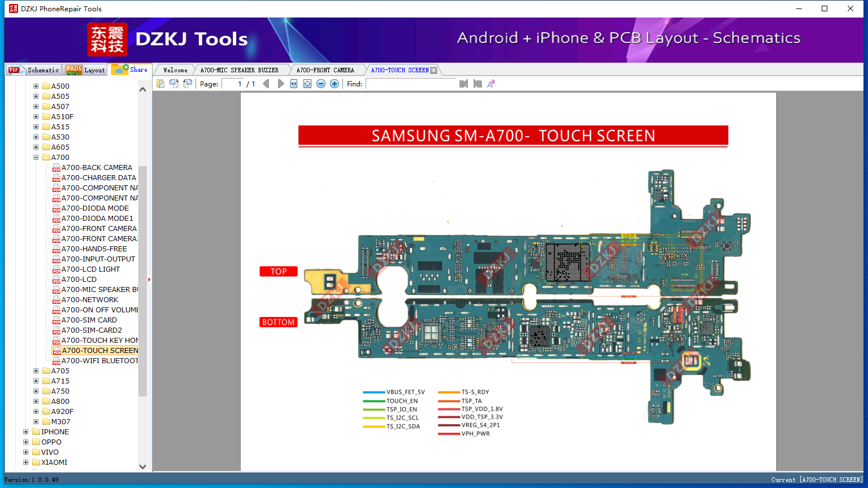Expand the A507 folder

coord(36,107)
